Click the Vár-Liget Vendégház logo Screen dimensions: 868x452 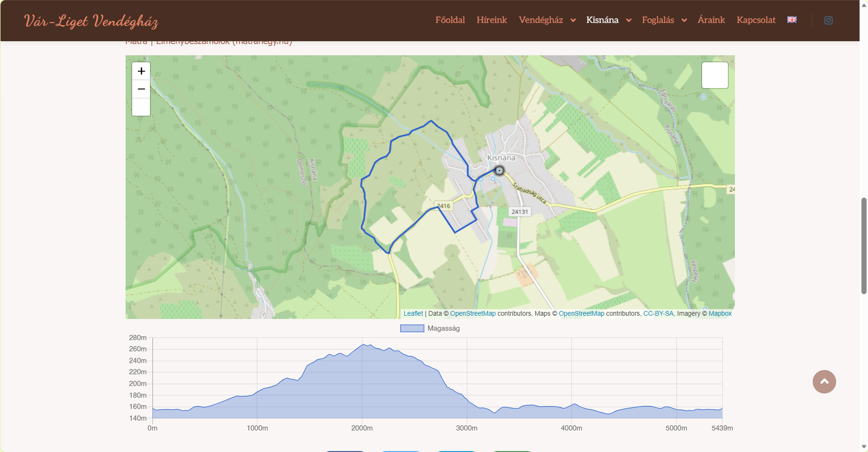point(91,21)
